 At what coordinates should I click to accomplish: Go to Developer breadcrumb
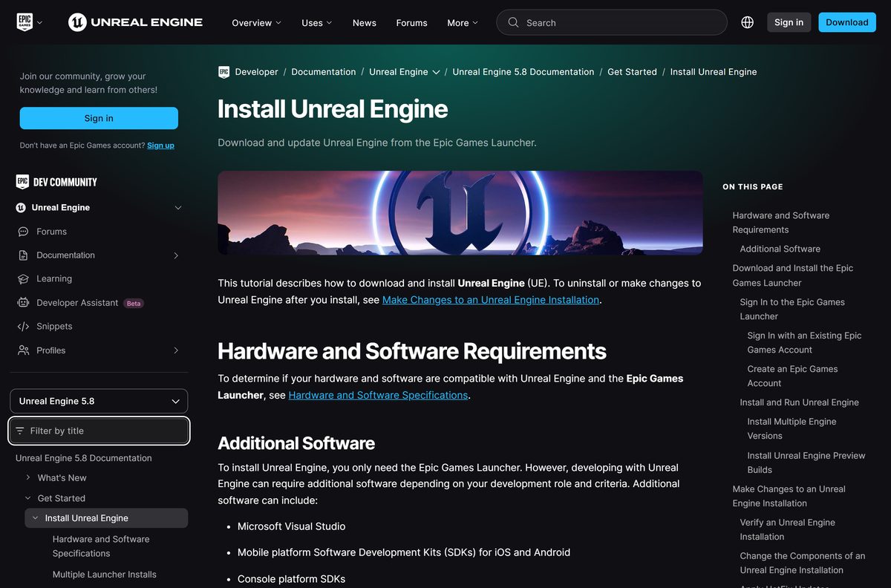tap(256, 72)
